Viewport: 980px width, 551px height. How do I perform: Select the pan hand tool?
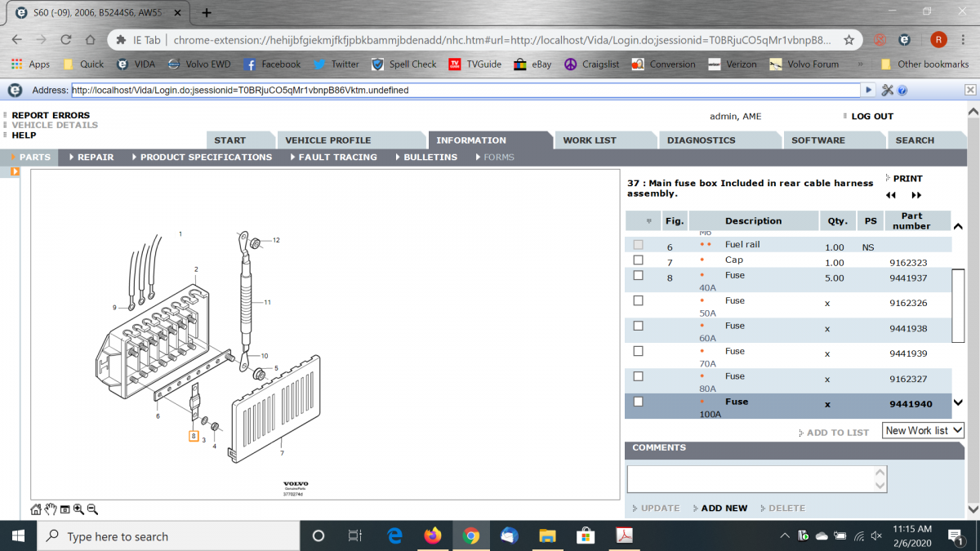coord(50,509)
